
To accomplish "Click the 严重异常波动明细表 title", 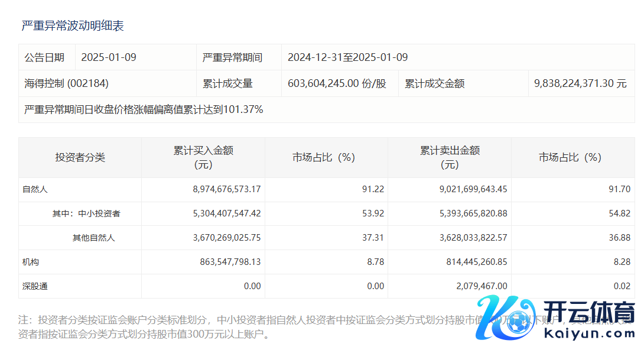I will (72, 26).
